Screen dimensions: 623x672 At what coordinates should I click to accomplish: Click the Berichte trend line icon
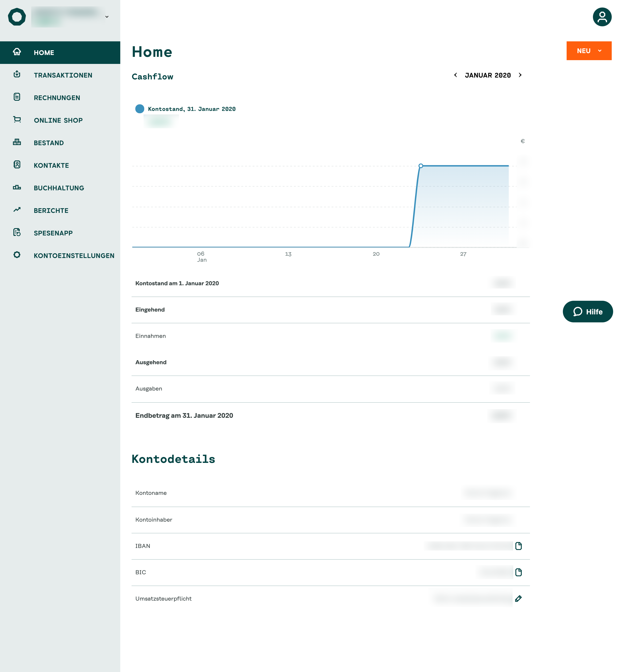pyautogui.click(x=17, y=210)
